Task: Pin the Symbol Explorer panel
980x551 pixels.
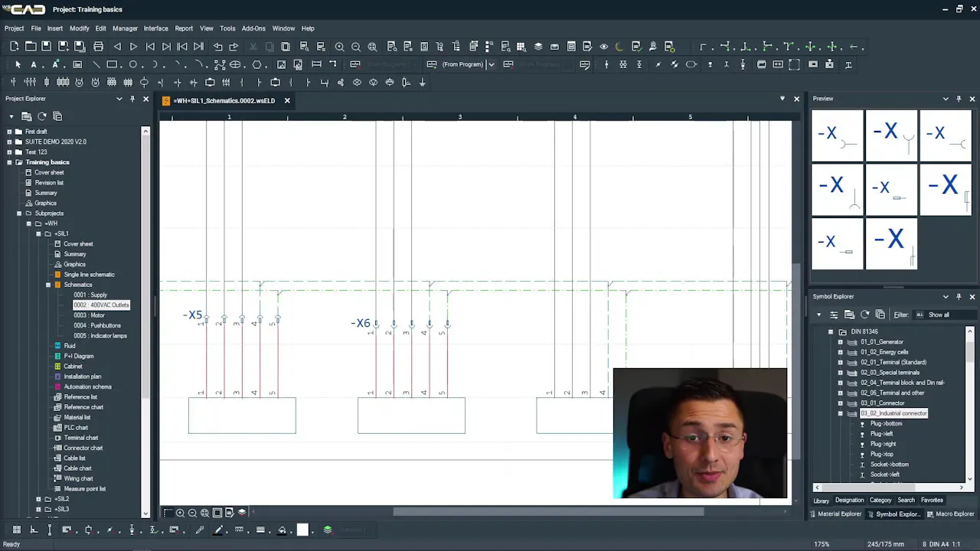Action: [x=959, y=297]
